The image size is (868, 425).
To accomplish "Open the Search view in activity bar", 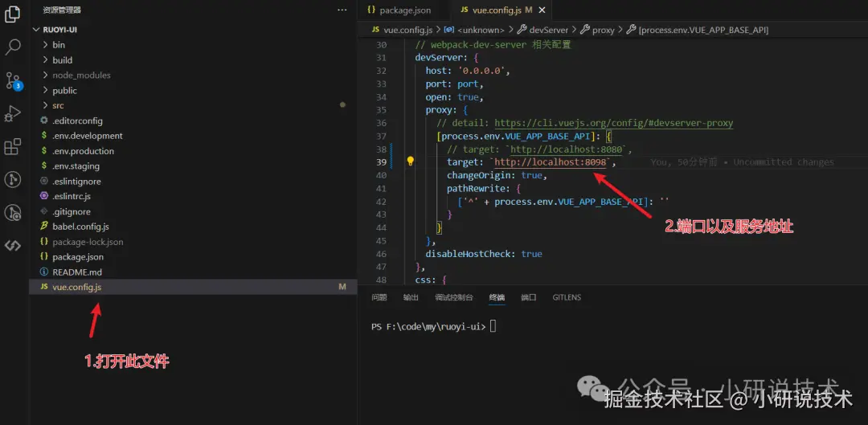I will (13, 47).
